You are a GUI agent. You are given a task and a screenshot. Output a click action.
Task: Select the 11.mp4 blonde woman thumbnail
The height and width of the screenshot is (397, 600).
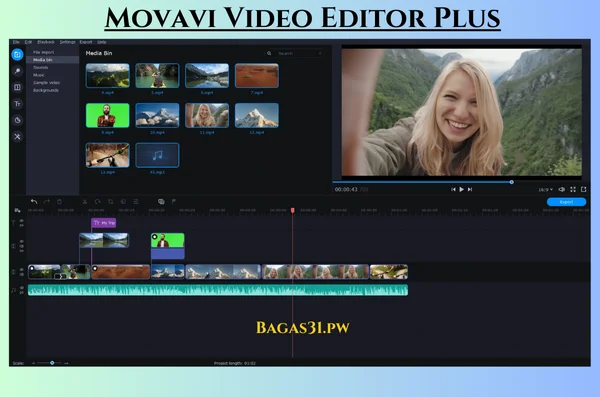pyautogui.click(x=207, y=115)
